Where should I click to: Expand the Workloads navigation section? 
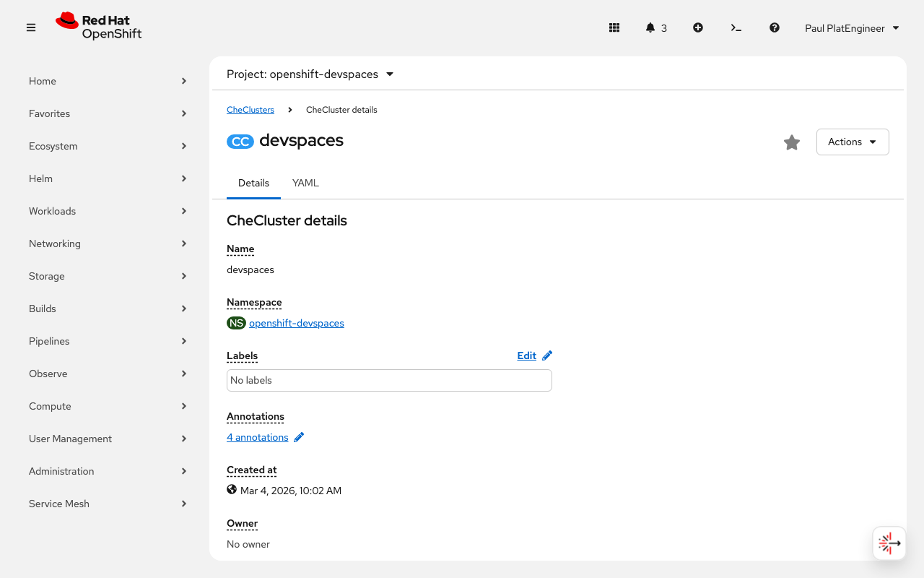click(108, 211)
